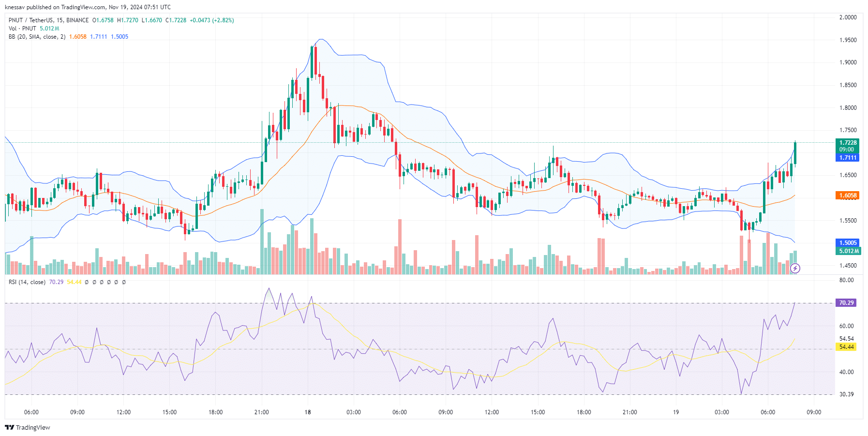This screenshot has width=868, height=436.
Task: Click the TradingView logo at bottom
Action: [x=28, y=427]
